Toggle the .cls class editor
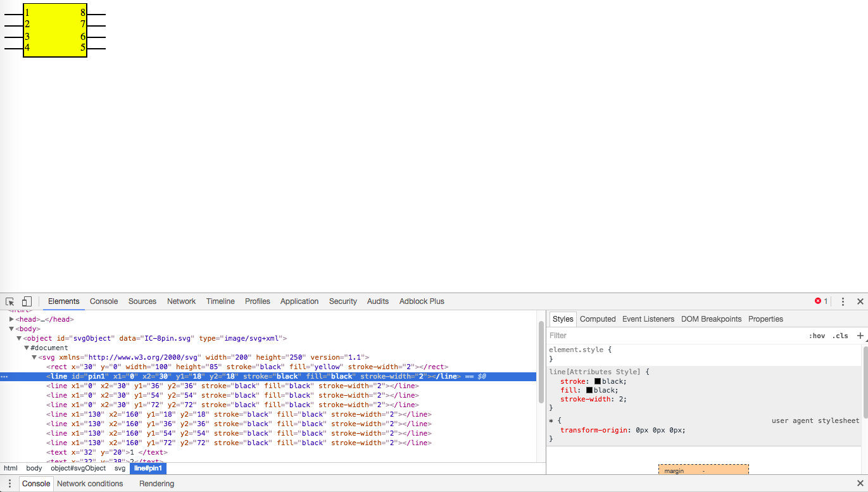 click(x=841, y=336)
